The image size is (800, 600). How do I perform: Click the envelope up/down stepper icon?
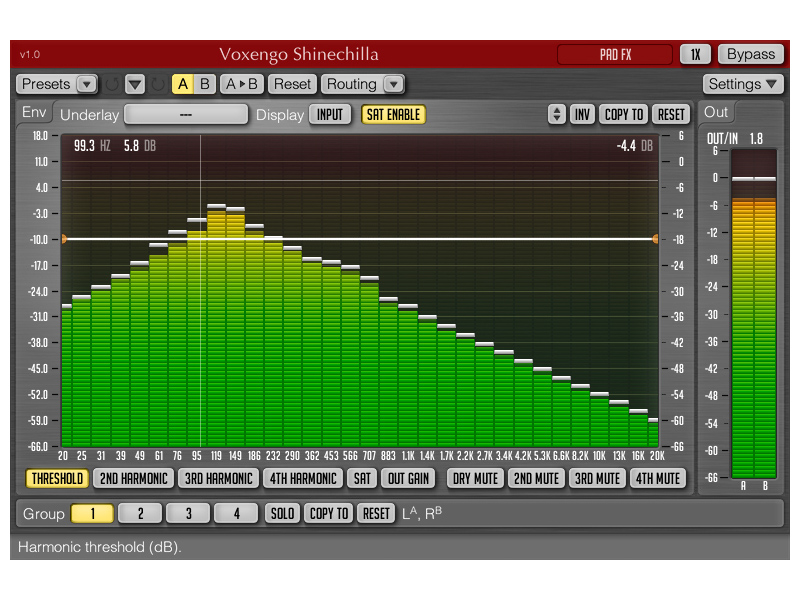pyautogui.click(x=557, y=114)
